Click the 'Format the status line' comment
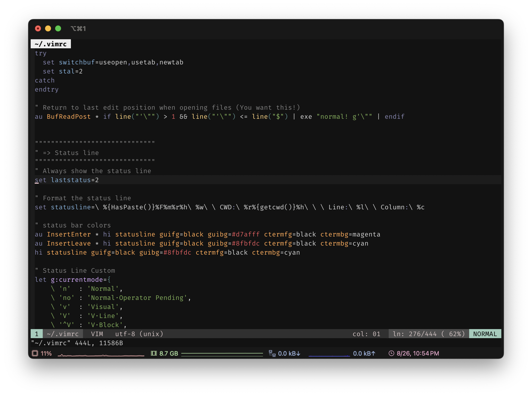The width and height of the screenshot is (532, 396). click(x=83, y=198)
